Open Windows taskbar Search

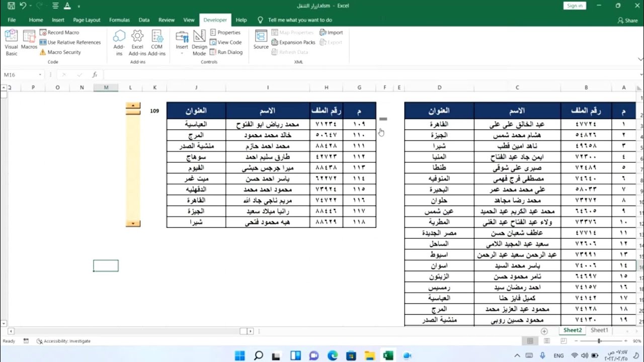coord(259,355)
